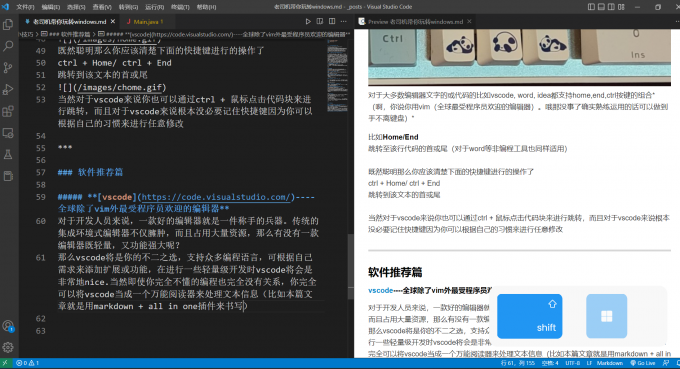Open the 编辑(E) menu

click(x=51, y=7)
